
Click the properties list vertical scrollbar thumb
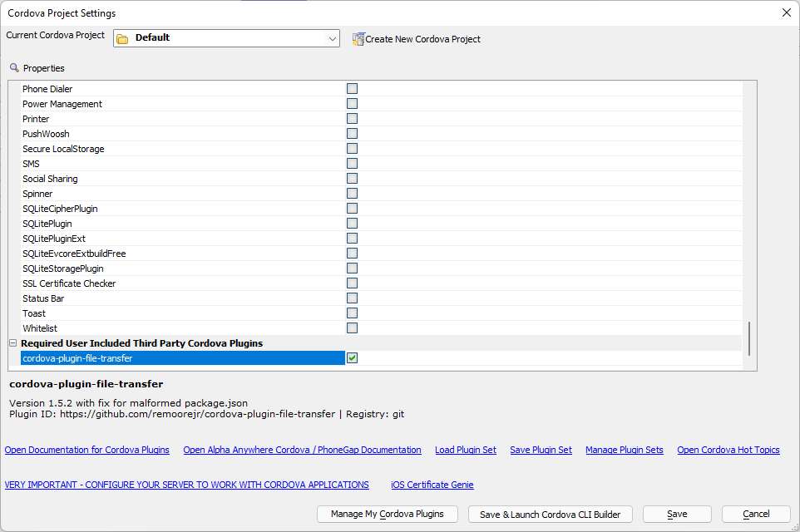click(749, 338)
